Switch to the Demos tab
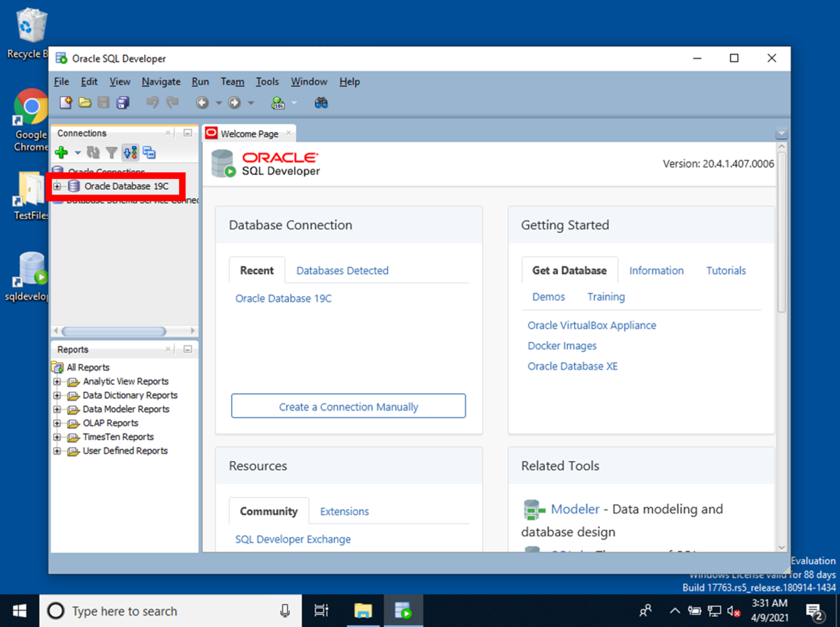Viewport: 840px width, 627px height. (x=549, y=297)
